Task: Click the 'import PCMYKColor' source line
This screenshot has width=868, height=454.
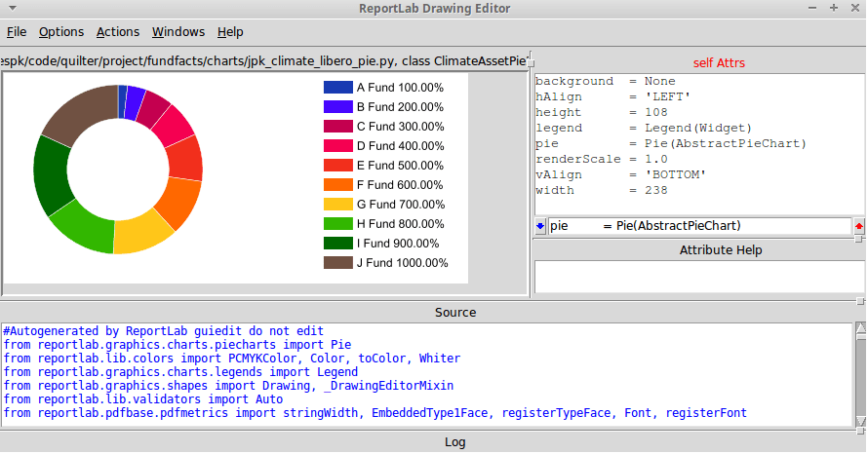Action: click(231, 359)
